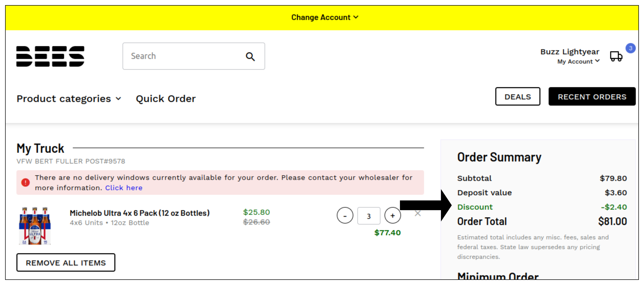644x285 pixels.
Task: Expand Product categories menu
Action: pos(69,99)
